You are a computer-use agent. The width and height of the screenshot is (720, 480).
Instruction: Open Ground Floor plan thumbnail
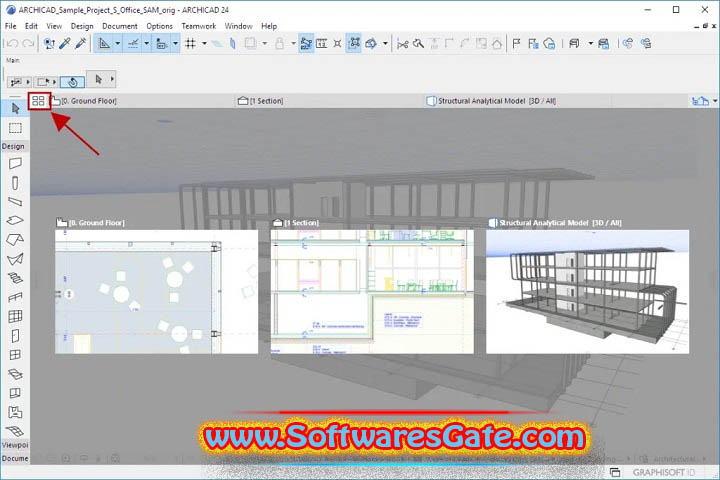click(157, 292)
